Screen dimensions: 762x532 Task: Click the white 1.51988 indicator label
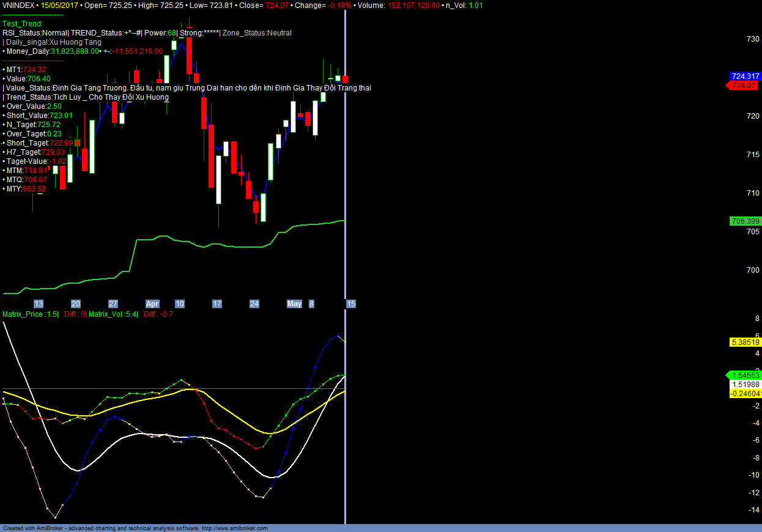(745, 384)
